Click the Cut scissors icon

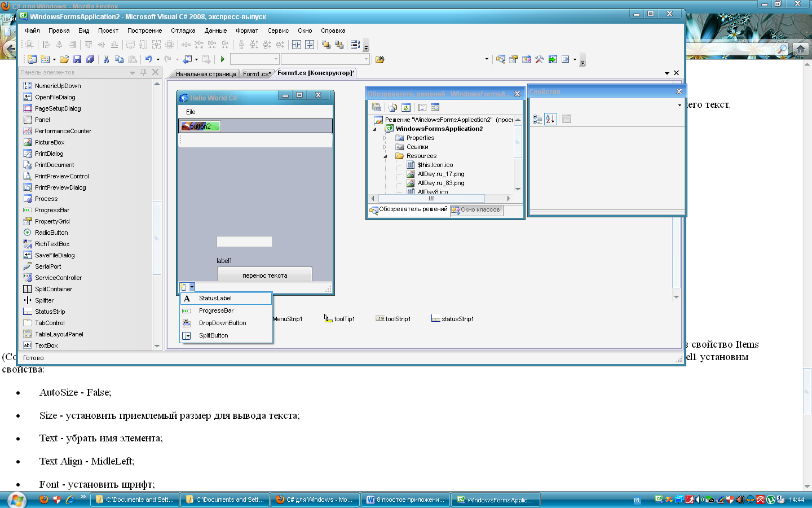[106, 59]
